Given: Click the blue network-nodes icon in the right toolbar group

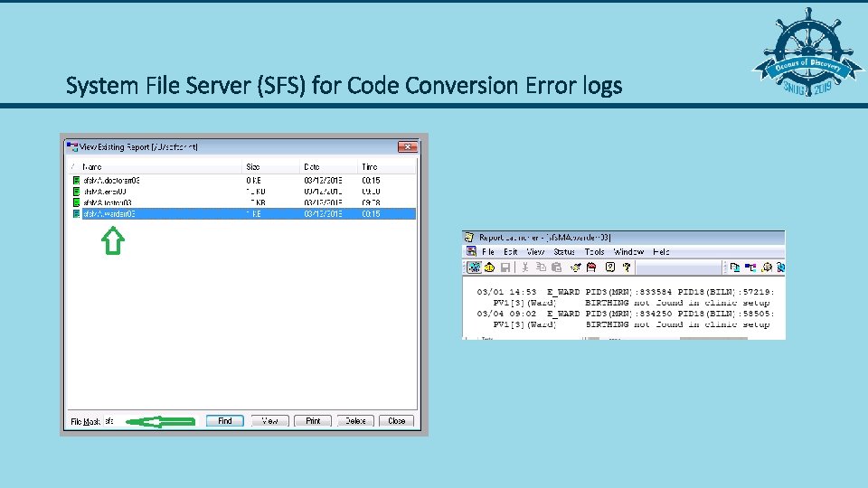Looking at the screenshot, I should pyautogui.click(x=750, y=267).
